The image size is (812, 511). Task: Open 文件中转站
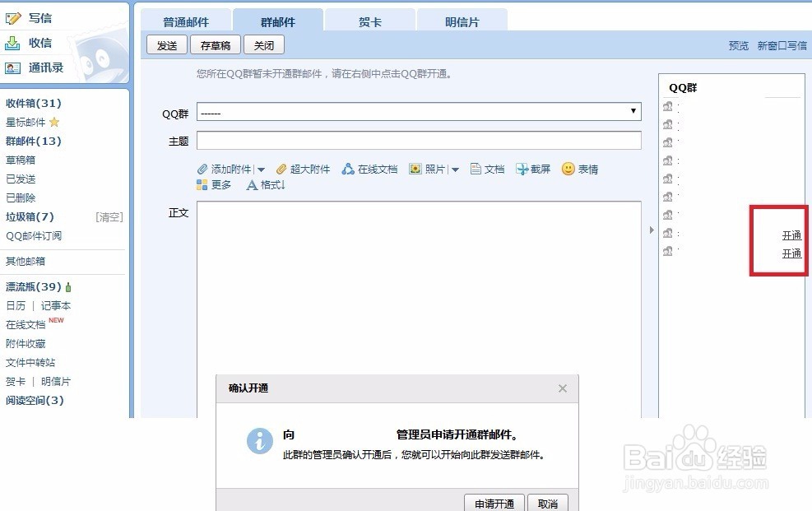click(30, 362)
